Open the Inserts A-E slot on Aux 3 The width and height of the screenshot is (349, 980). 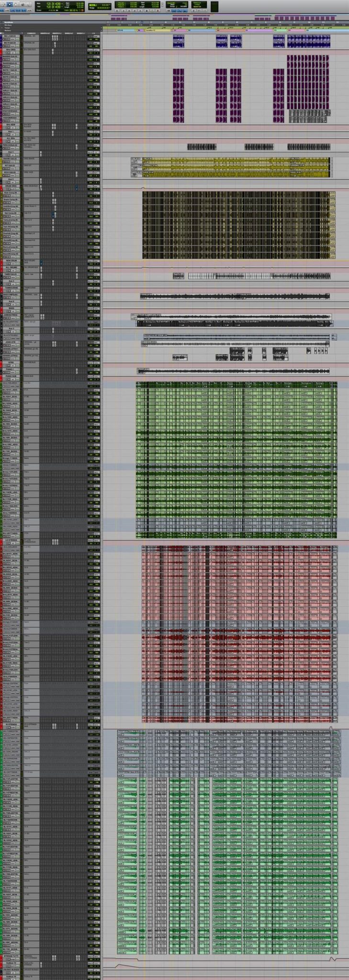41,152
